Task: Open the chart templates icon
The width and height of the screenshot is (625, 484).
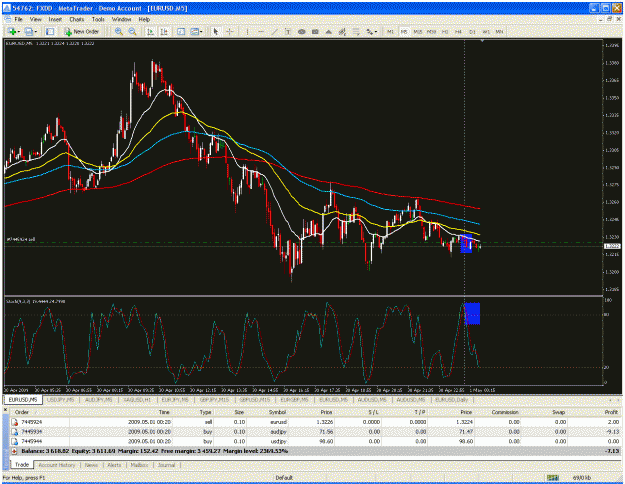Action: click(x=195, y=31)
